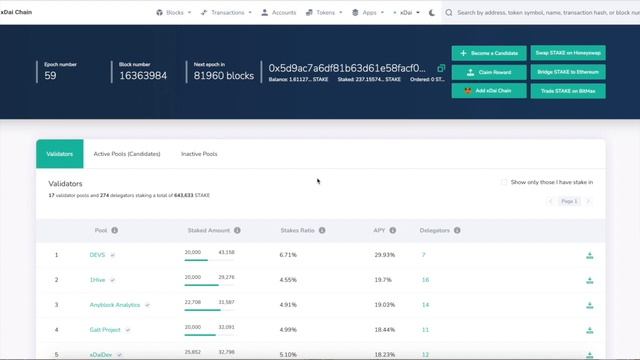Open the Anyblock Analytics pool link

(115, 305)
